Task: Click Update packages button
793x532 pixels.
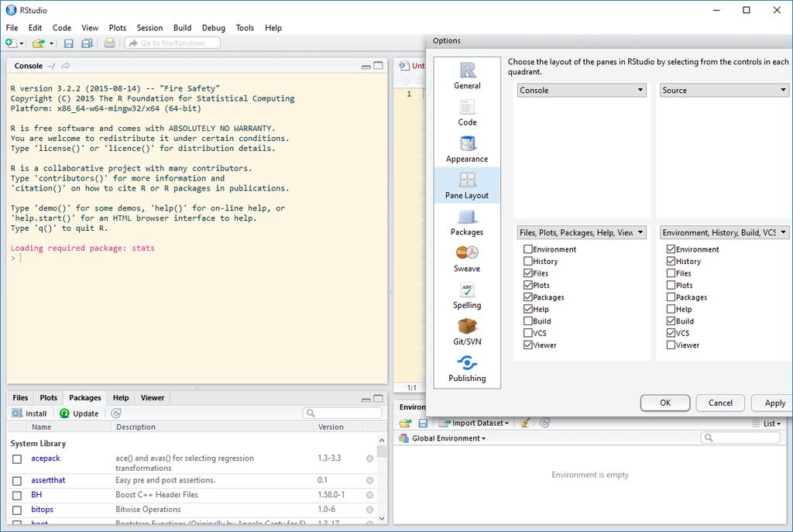Action: [x=79, y=414]
